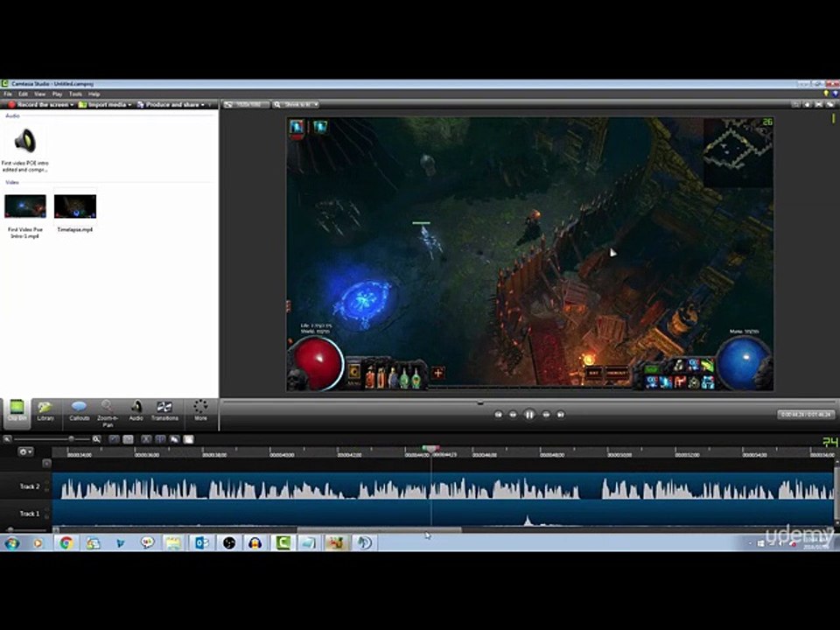
Task: Jump to the previous clip in preview
Action: 498,414
